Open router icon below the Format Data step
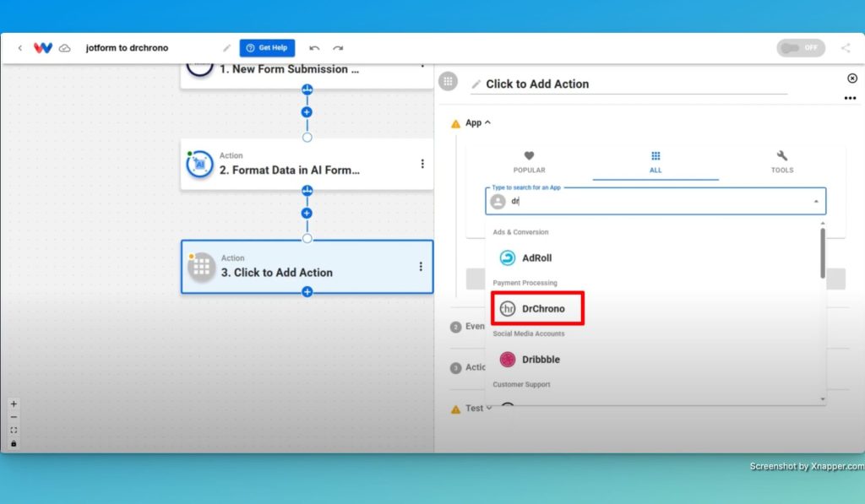The image size is (865, 504). click(x=307, y=191)
